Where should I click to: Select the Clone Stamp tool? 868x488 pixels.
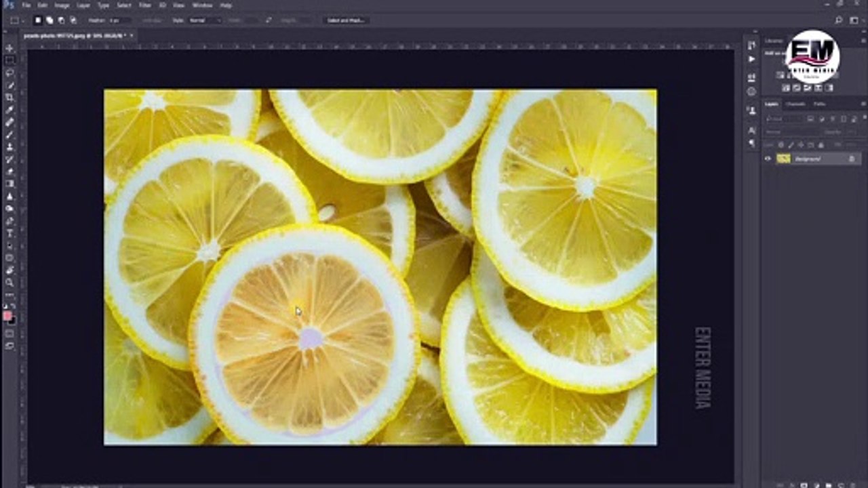(9, 146)
